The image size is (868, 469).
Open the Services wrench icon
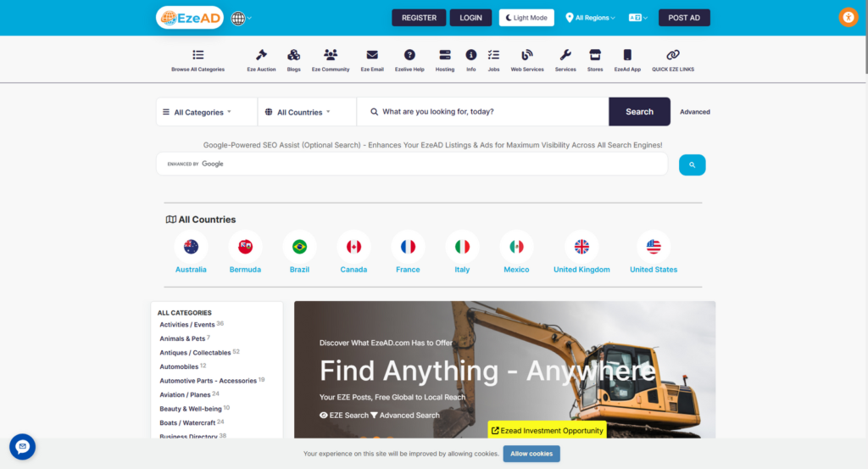[565, 55]
